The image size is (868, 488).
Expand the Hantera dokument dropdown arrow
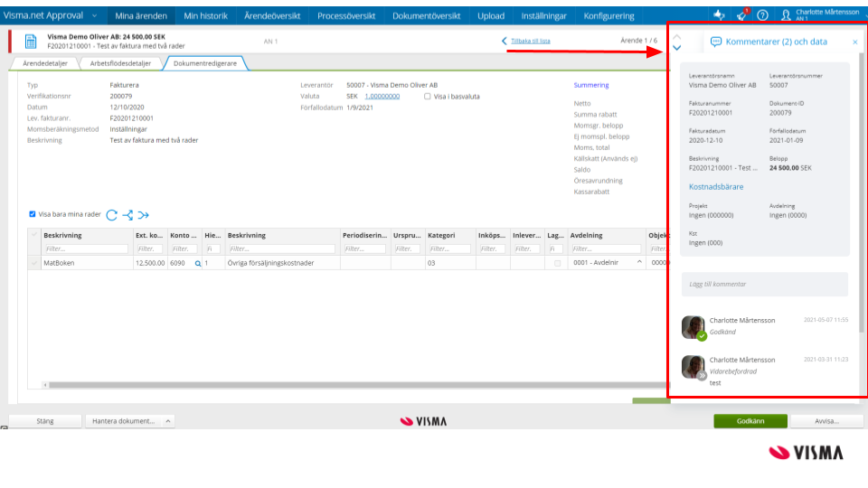point(168,421)
